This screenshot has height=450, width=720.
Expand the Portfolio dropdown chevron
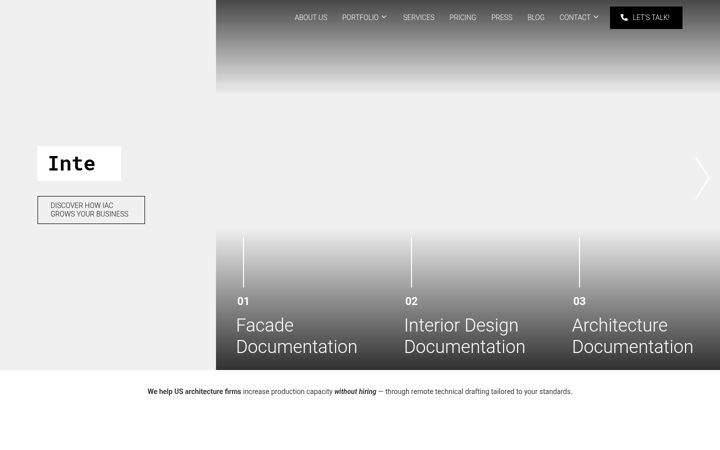[384, 17]
